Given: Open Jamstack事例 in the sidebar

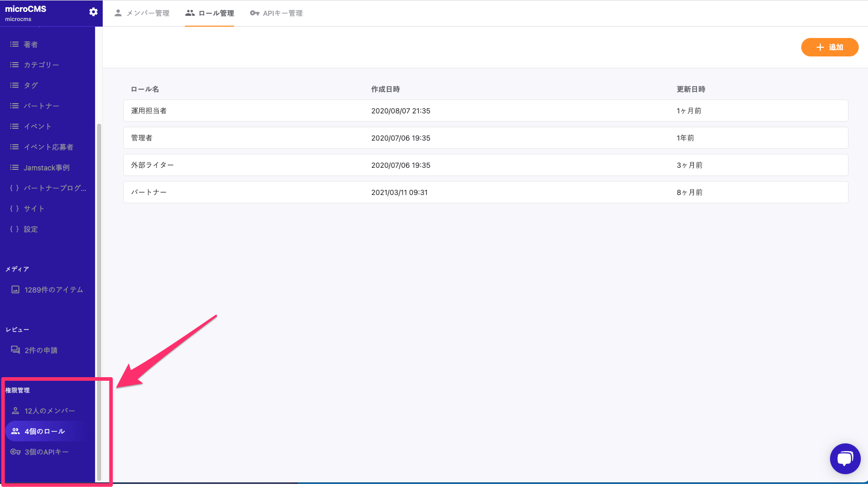Looking at the screenshot, I should click(x=46, y=168).
